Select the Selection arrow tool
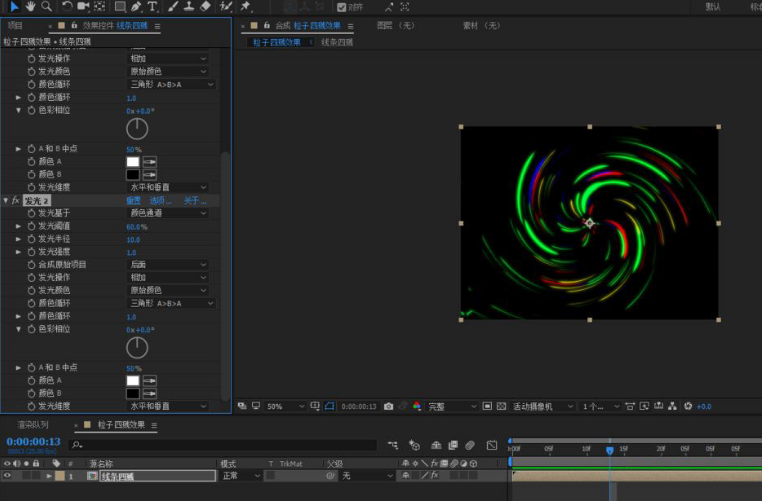The width and height of the screenshot is (762, 501). click(15, 6)
